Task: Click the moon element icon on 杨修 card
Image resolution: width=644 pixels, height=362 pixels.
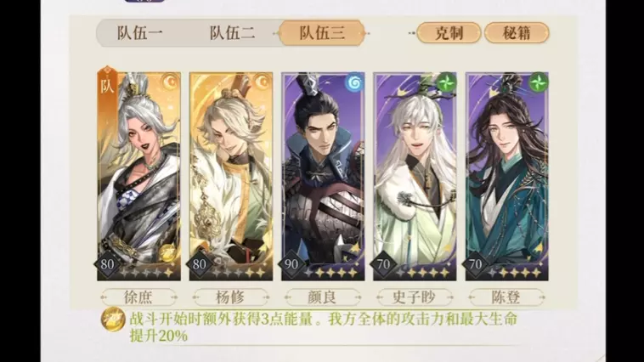Action: click(263, 82)
